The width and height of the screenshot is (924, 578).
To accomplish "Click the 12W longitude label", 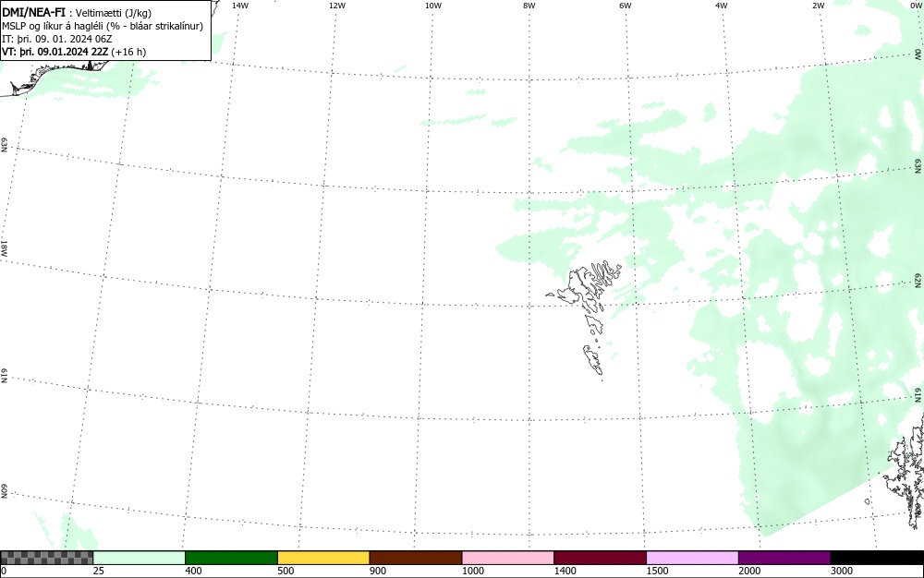I will point(336,6).
